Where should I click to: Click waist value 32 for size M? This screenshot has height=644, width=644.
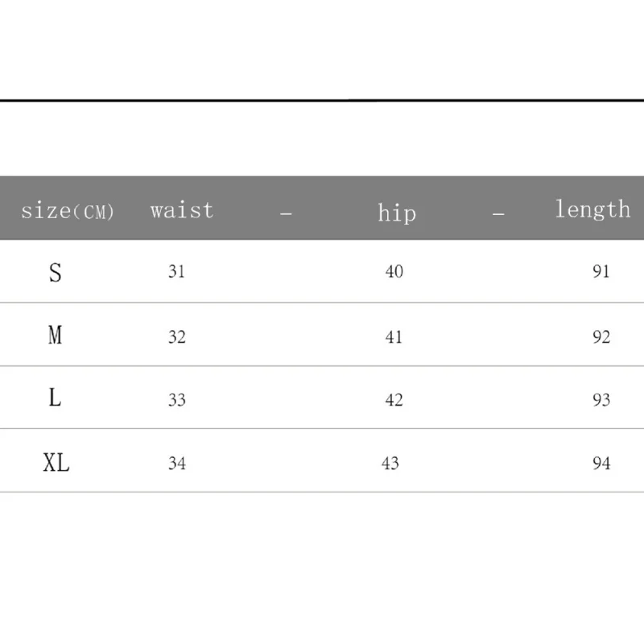click(x=177, y=337)
